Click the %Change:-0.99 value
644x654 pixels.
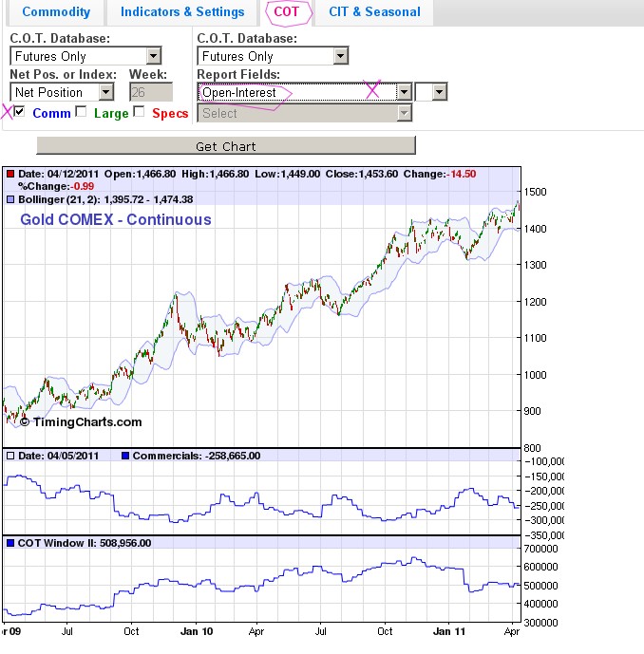coord(56,186)
